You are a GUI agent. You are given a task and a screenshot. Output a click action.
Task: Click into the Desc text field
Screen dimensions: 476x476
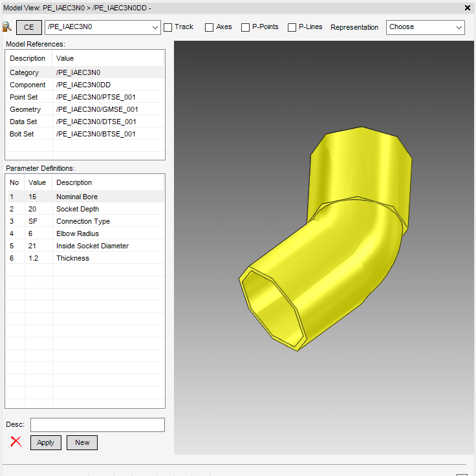click(97, 425)
